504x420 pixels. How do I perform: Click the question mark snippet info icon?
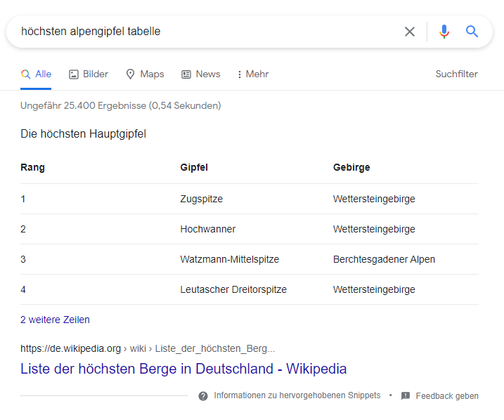(203, 396)
